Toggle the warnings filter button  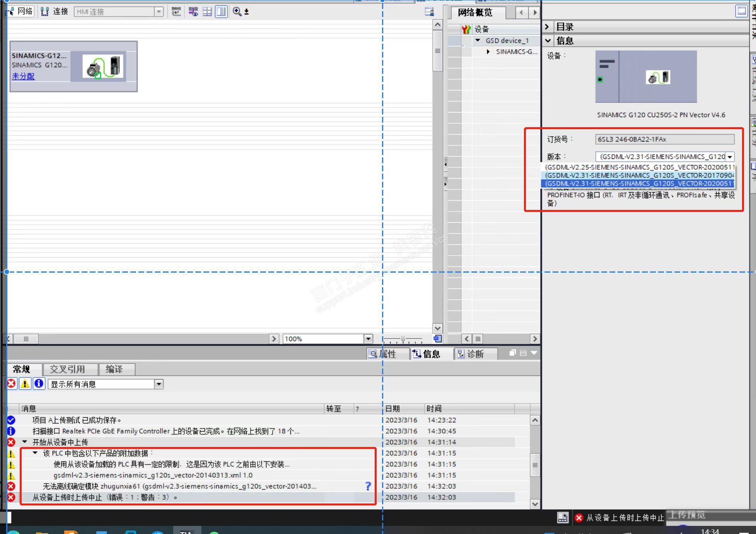(25, 384)
